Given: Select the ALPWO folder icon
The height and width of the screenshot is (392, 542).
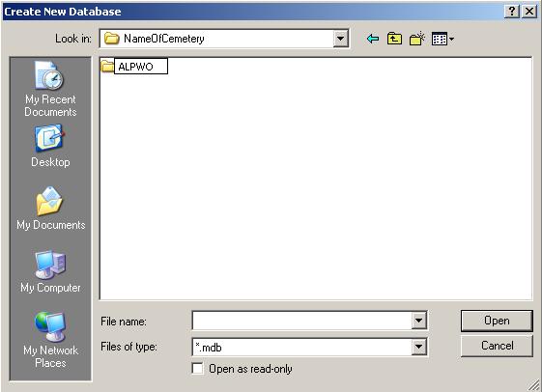Looking at the screenshot, I should point(107,66).
